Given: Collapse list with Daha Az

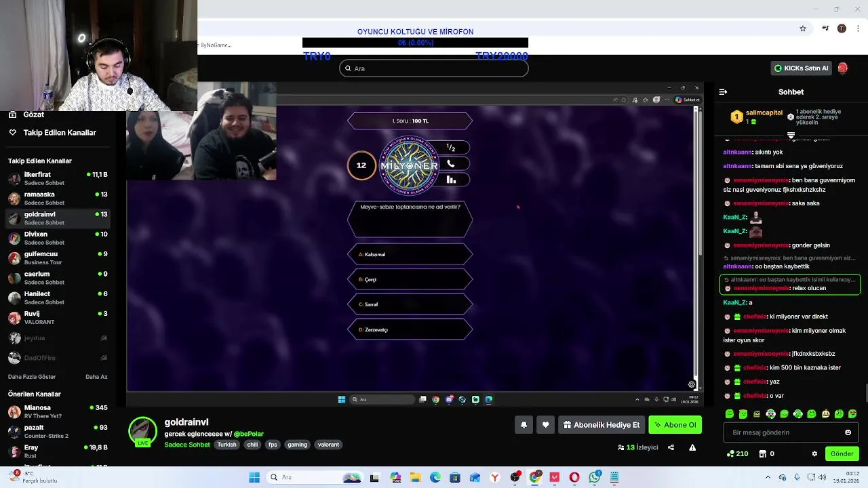Looking at the screenshot, I should coord(96,377).
